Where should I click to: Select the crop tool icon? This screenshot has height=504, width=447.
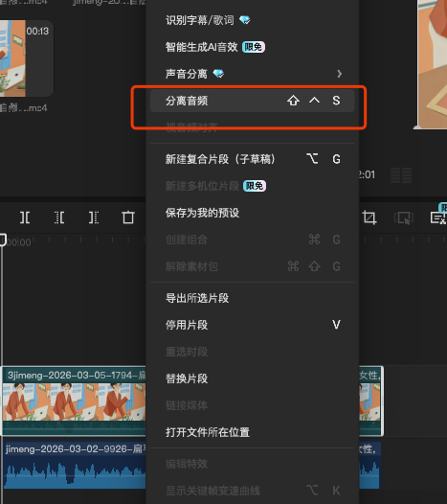coord(369,218)
